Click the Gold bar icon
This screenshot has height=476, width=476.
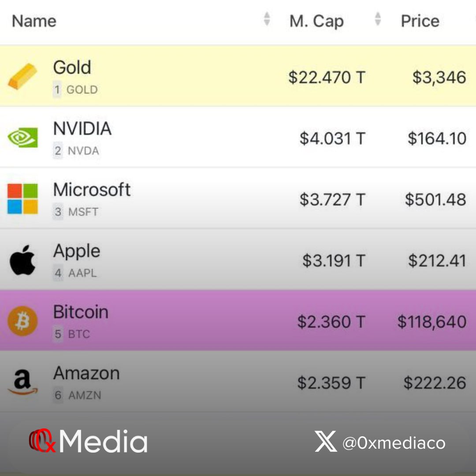pos(22,76)
